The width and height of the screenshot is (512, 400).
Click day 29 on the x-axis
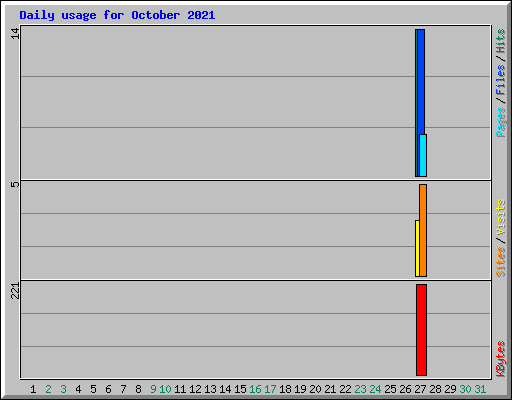(x=450, y=389)
